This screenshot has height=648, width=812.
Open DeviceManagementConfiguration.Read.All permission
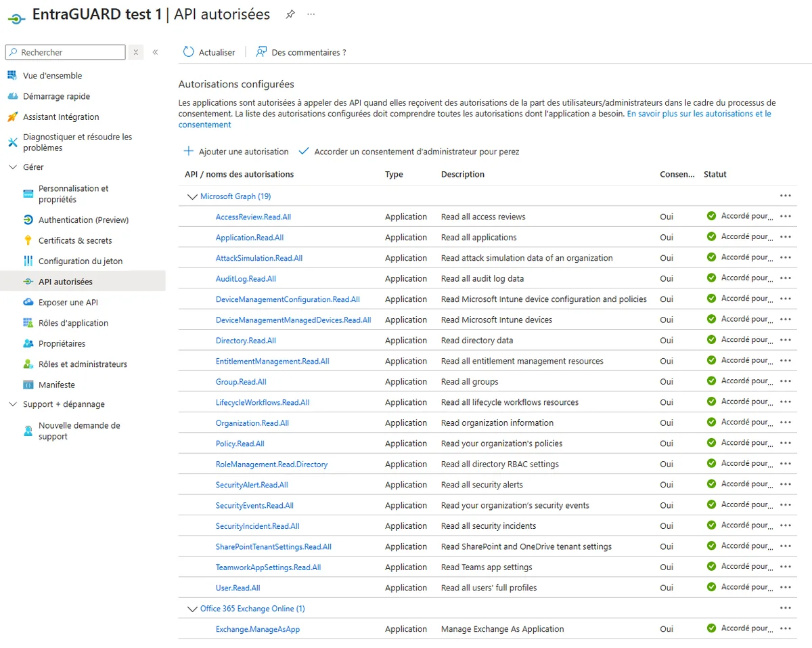tap(288, 299)
